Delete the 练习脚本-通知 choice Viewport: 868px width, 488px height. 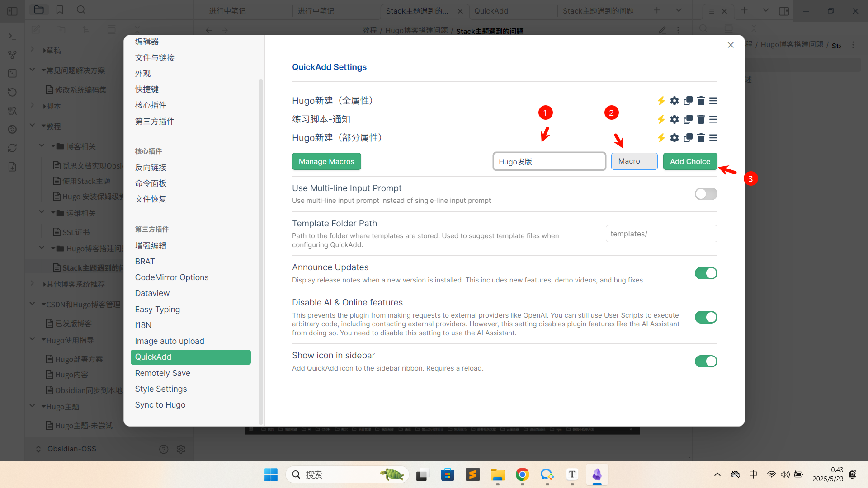(701, 119)
